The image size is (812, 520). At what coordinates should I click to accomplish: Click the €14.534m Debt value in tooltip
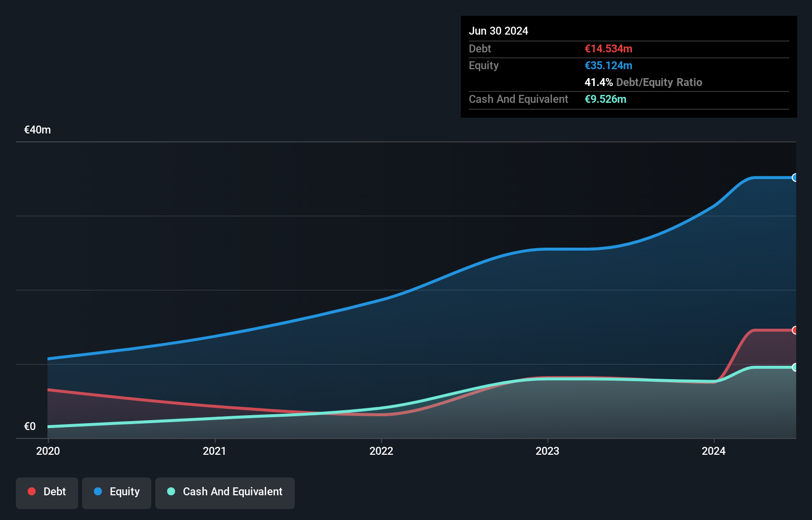pyautogui.click(x=608, y=49)
